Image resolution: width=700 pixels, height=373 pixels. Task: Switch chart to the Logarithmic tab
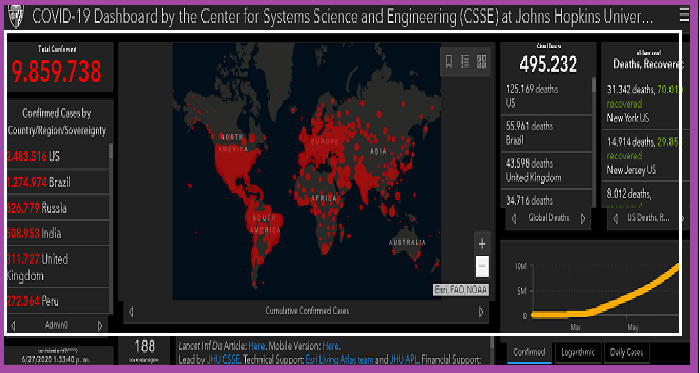(x=577, y=352)
